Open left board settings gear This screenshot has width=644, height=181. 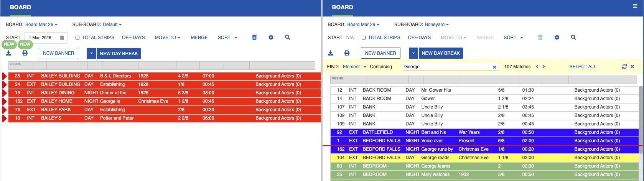click(x=271, y=37)
